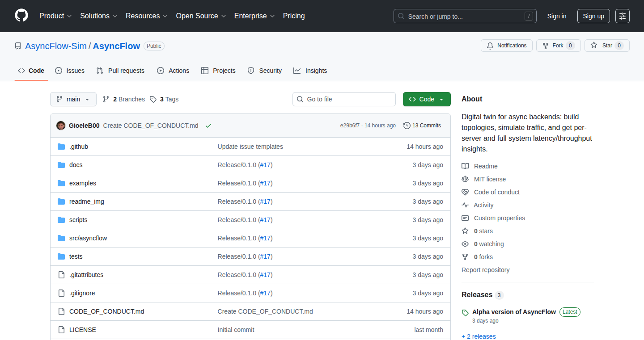Viewport: 644px width, 340px height.
Task: Expand the Product menu
Action: [55, 16]
